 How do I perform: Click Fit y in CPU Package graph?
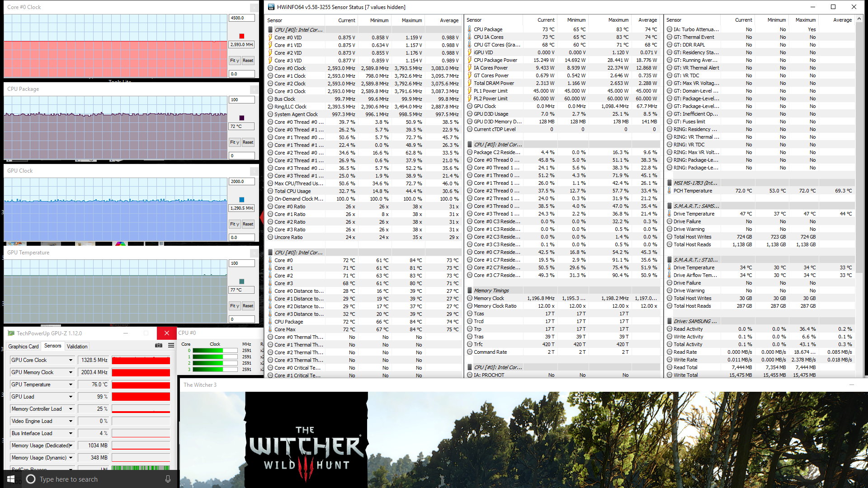click(234, 142)
